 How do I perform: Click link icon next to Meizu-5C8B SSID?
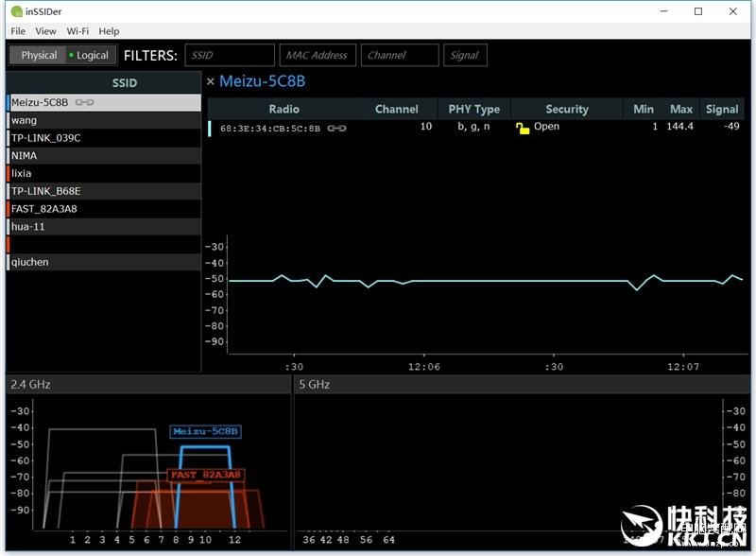[84, 102]
